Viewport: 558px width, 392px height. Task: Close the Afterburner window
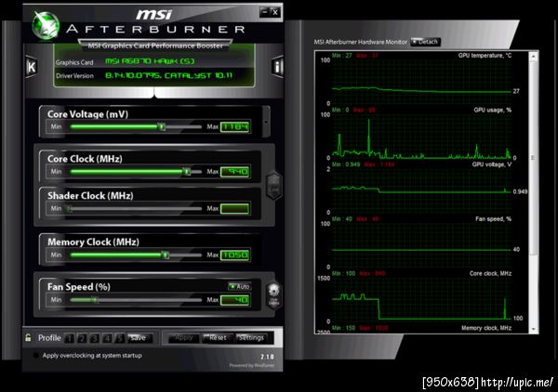pyautogui.click(x=275, y=12)
